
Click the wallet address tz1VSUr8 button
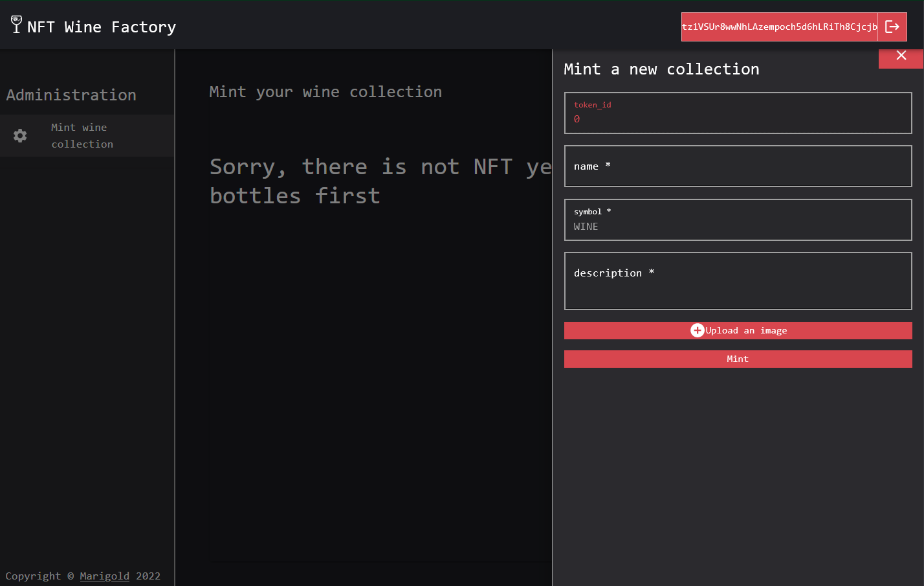pyautogui.click(x=779, y=27)
